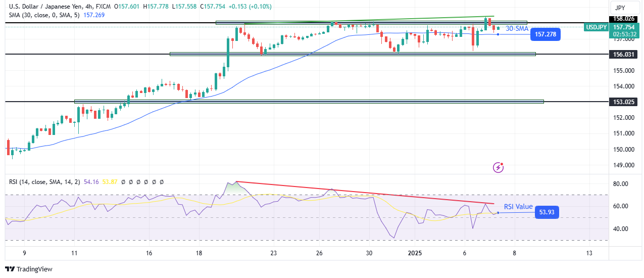Click 60.00 on the RSI axis

(620, 206)
